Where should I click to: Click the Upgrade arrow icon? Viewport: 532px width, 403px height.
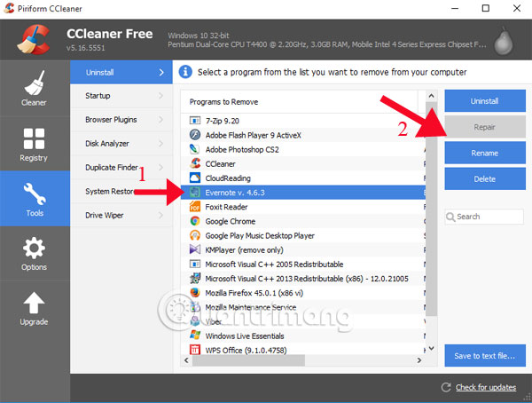[34, 303]
